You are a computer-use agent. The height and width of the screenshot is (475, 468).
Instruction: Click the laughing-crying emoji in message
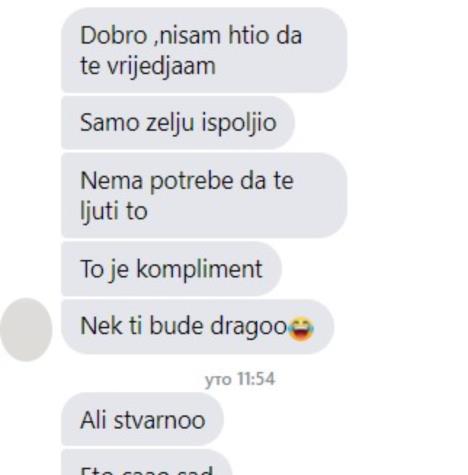tap(301, 329)
